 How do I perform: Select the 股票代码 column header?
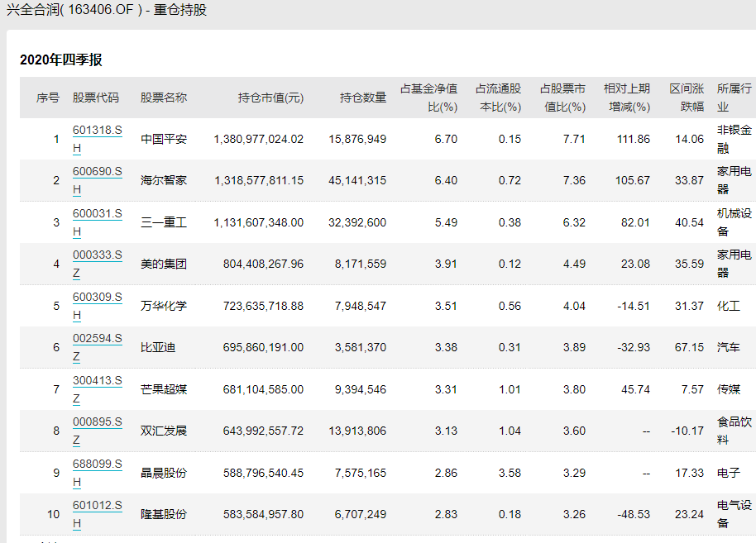96,98
